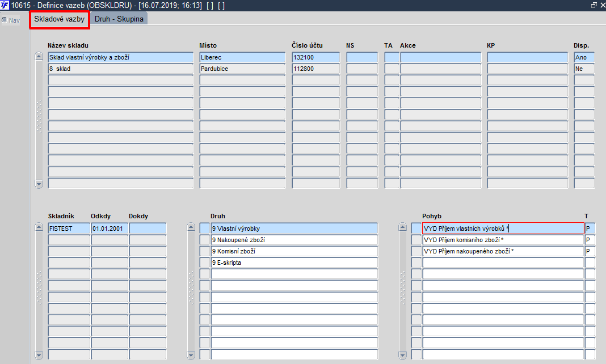Select the '9 E-skripta' Druh row

[294, 263]
